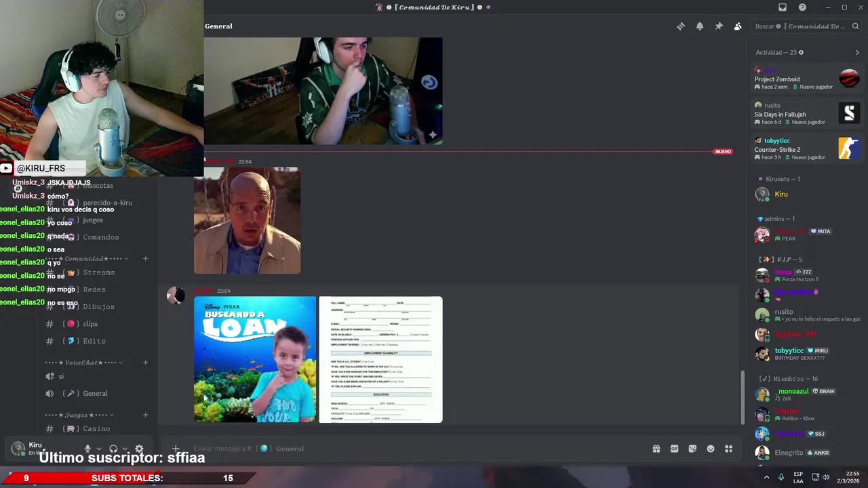Open notification settings bell icon
The height and width of the screenshot is (488, 868).
tap(700, 26)
